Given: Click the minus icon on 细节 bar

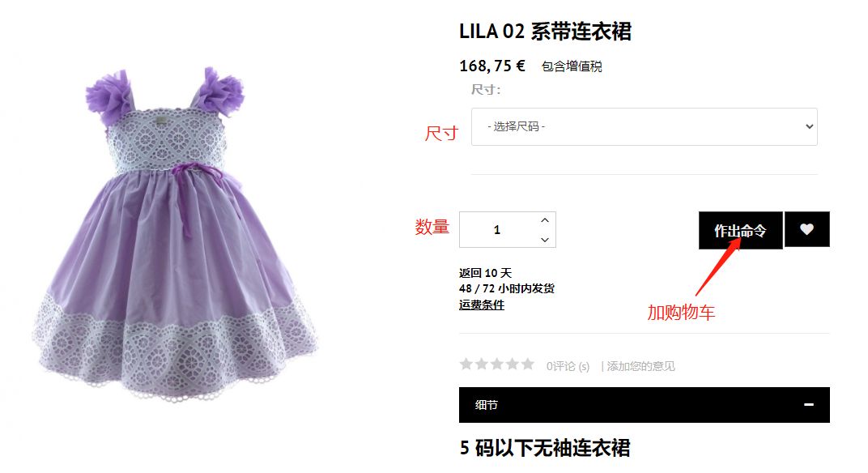Looking at the screenshot, I should click(809, 405).
